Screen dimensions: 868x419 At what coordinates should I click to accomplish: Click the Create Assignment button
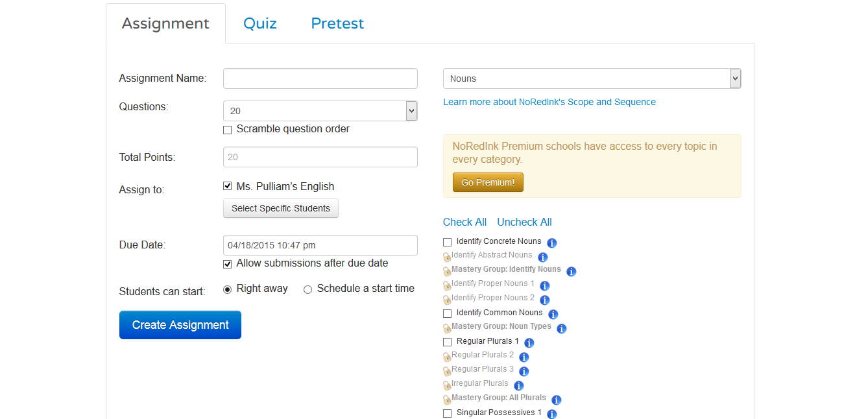pos(180,324)
